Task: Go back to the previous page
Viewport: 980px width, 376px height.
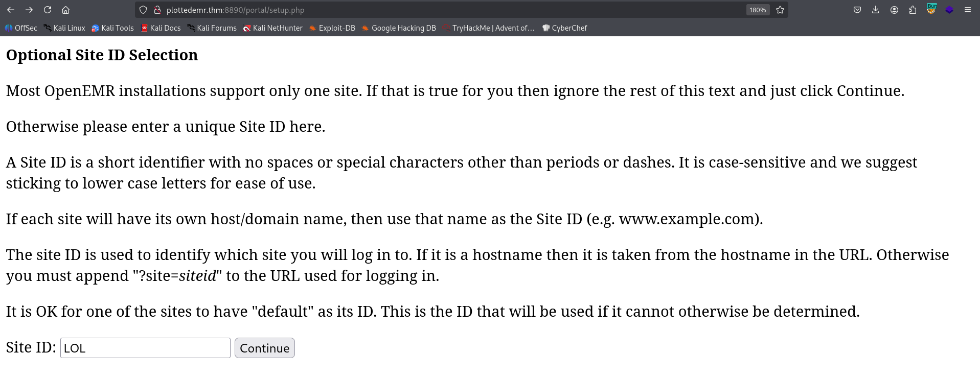Action: tap(11, 10)
